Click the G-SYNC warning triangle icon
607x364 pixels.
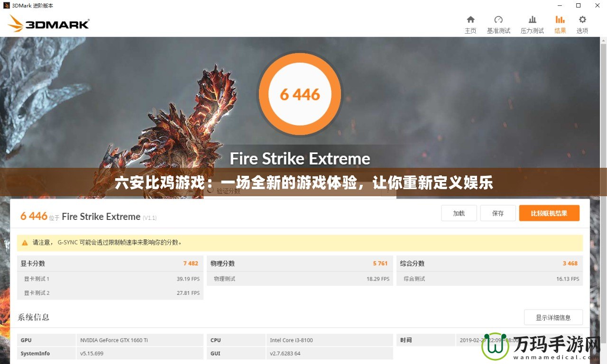coord(24,242)
